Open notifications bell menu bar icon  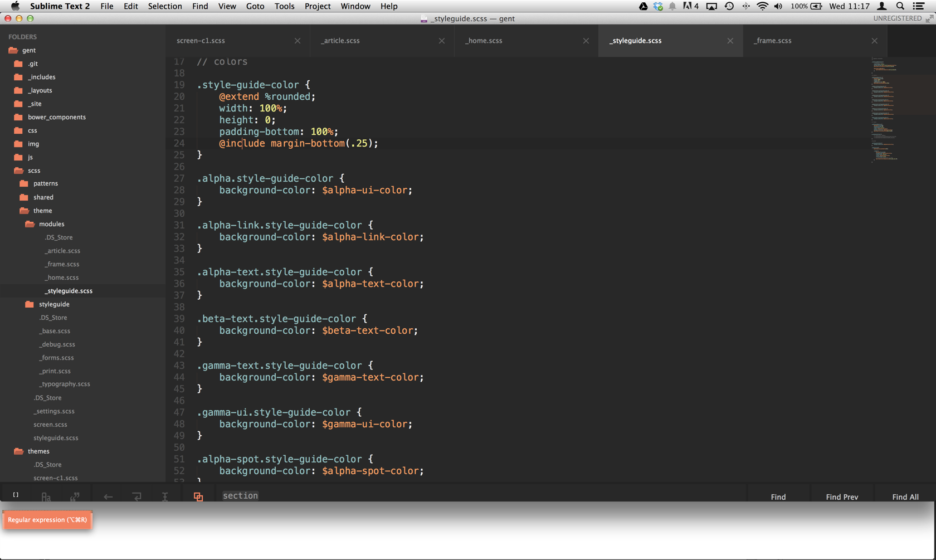pos(672,6)
